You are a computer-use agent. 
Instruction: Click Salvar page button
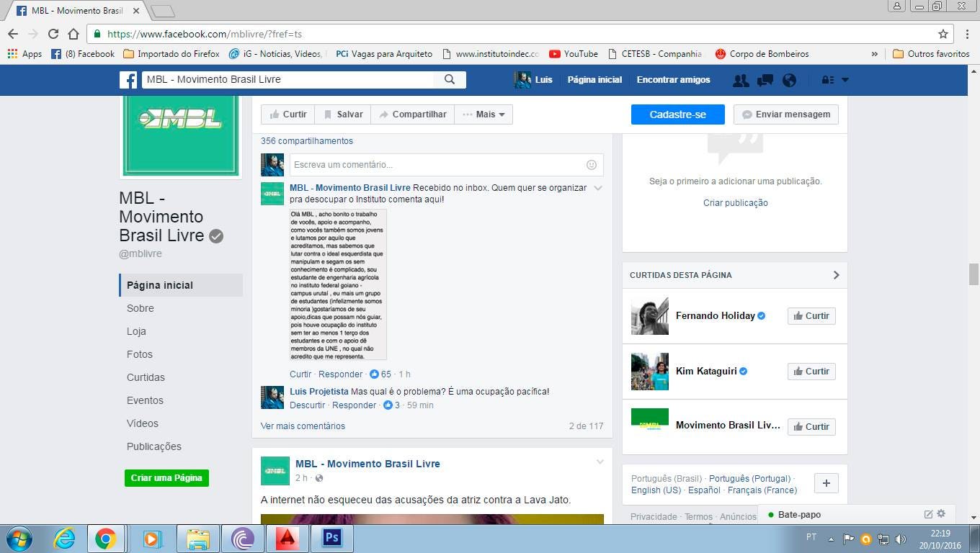point(343,114)
